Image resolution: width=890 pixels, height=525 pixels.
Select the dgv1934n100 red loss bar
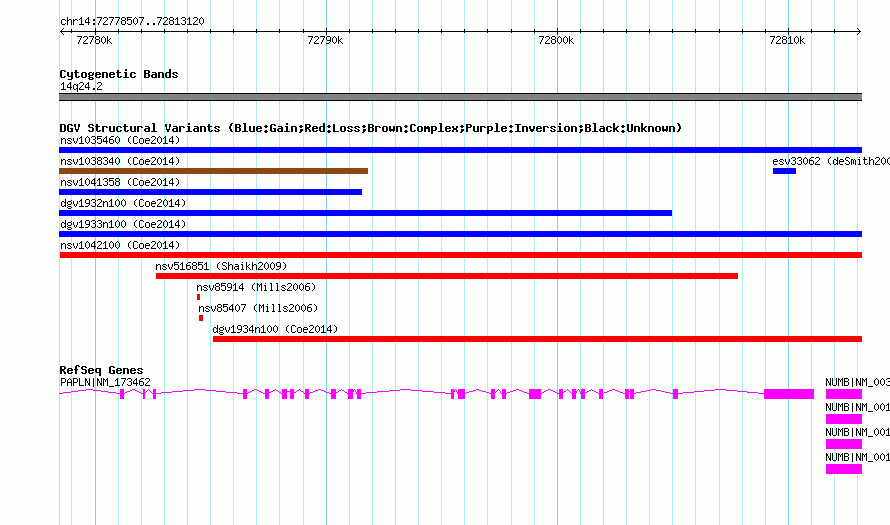tap(537, 339)
